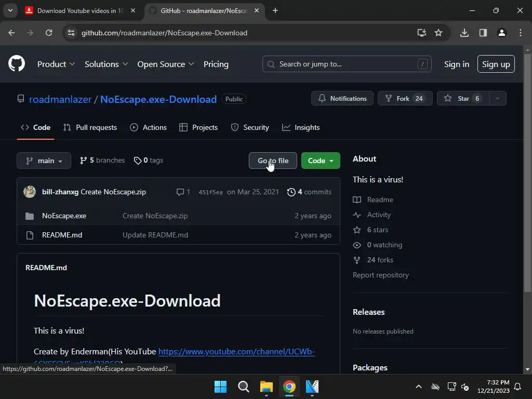This screenshot has height=399, width=532.
Task: Click the Notifications bell button
Action: point(342,98)
